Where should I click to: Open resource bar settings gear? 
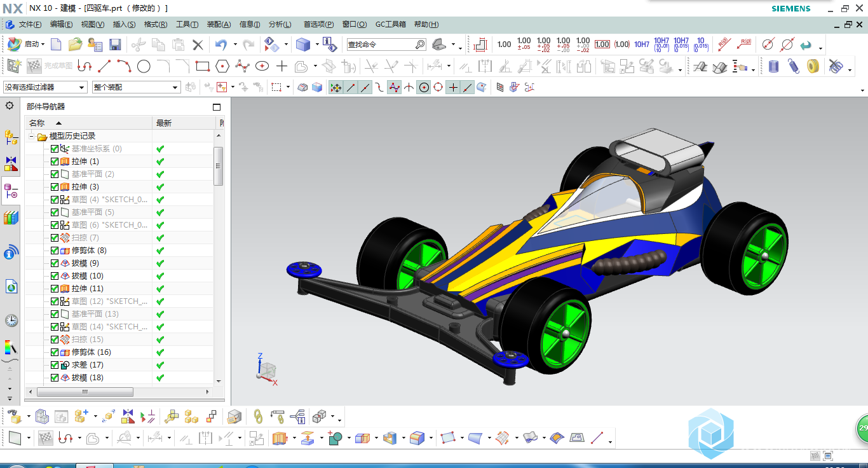point(10,106)
